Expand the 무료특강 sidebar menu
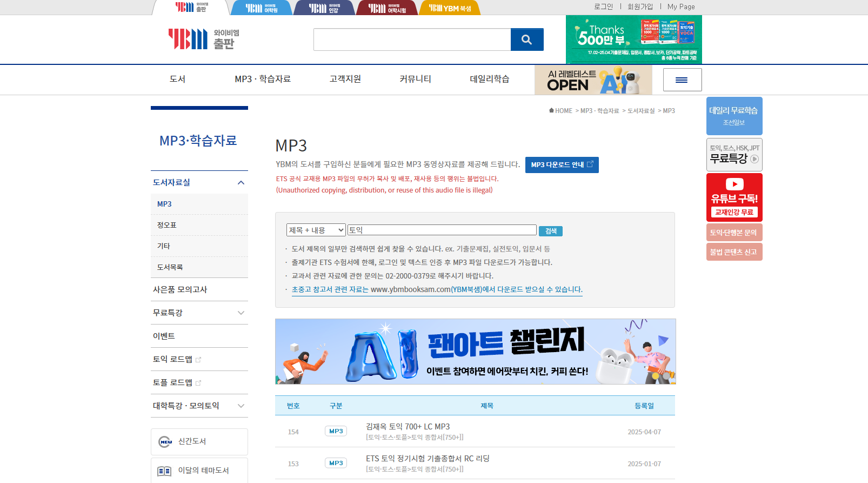868x483 pixels. click(241, 313)
